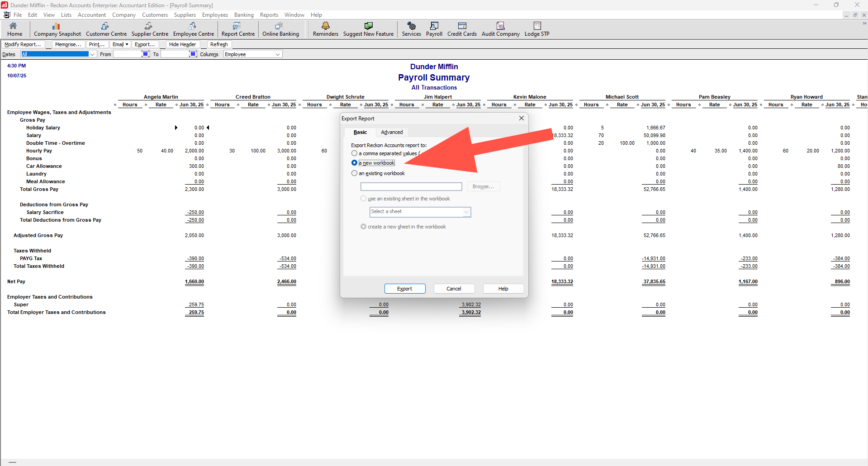Open the Employees menu
Viewport: 868px width, 466px height.
click(x=215, y=15)
